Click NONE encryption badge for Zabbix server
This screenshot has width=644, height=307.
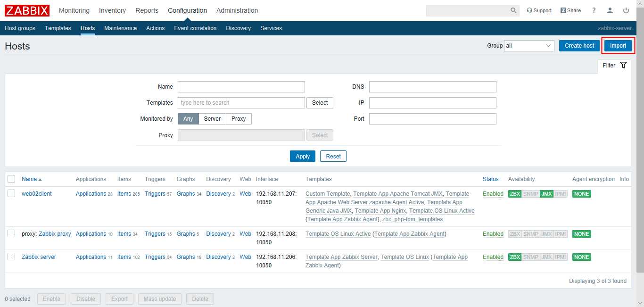[581, 257]
